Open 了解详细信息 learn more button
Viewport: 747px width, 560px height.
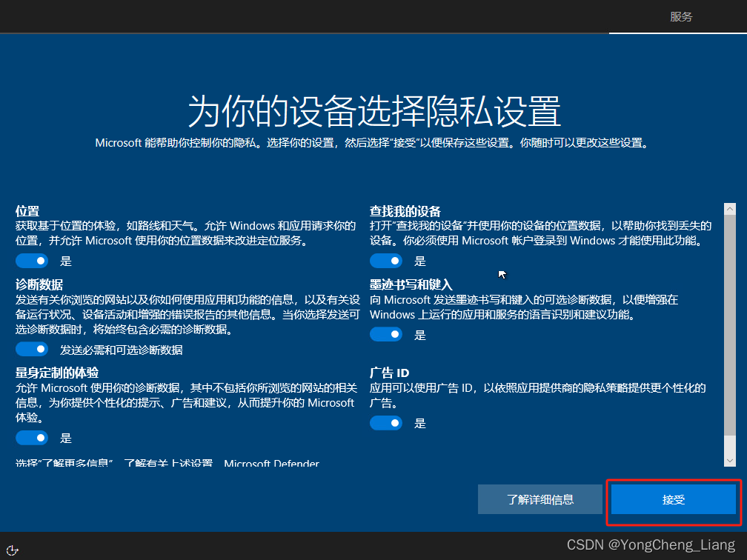[539, 499]
